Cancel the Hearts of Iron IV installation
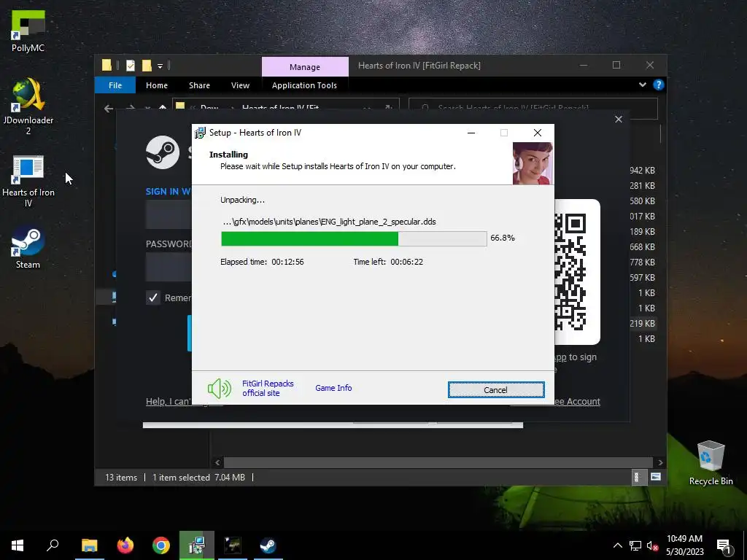The height and width of the screenshot is (560, 747). (x=496, y=389)
